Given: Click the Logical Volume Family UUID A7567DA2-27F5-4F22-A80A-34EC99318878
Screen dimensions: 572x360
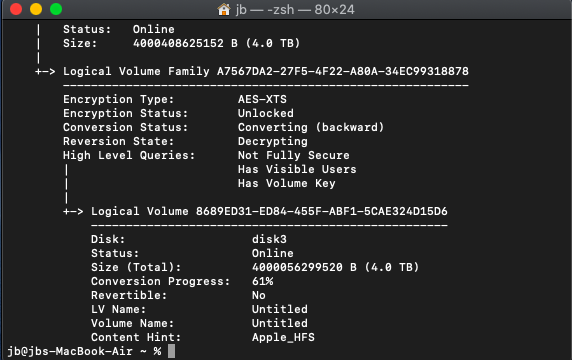Looking at the screenshot, I should click(x=343, y=71).
